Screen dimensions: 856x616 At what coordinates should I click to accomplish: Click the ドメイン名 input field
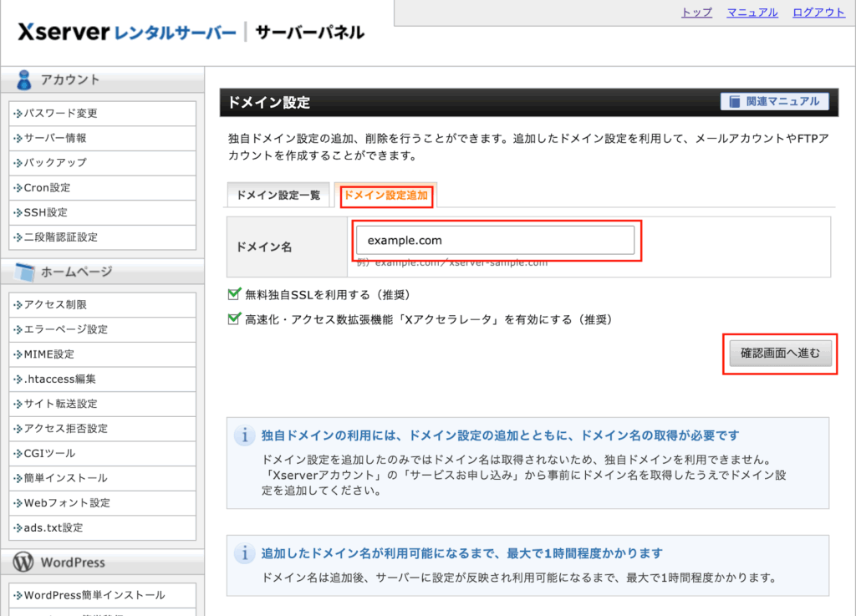tap(495, 241)
